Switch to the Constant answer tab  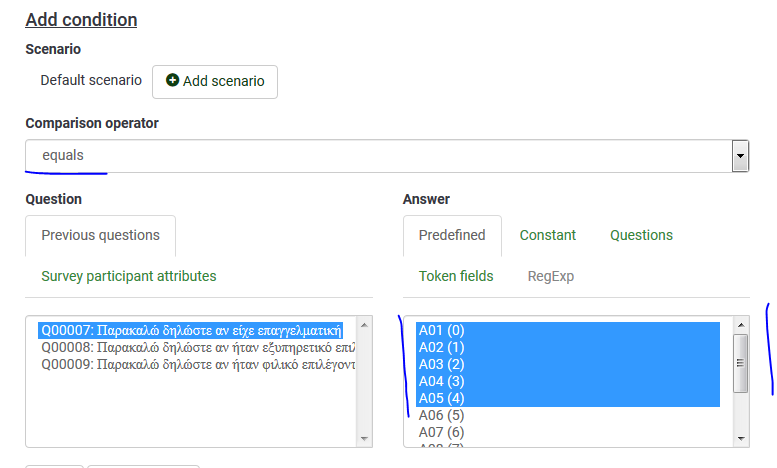click(548, 235)
